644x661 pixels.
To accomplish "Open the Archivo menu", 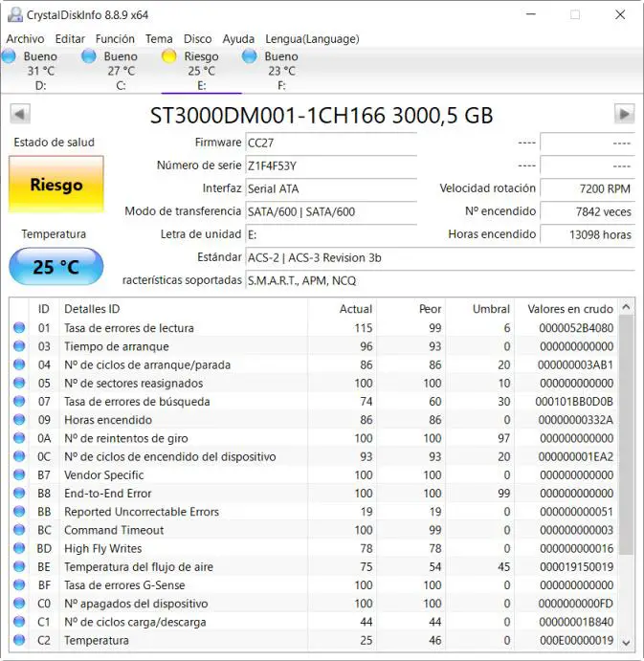I will tap(25, 39).
